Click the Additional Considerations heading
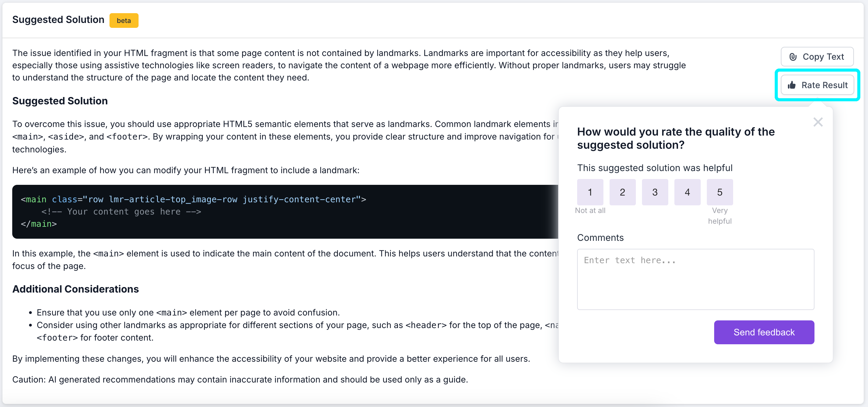Screen dimensions: 868x407 coord(75,289)
